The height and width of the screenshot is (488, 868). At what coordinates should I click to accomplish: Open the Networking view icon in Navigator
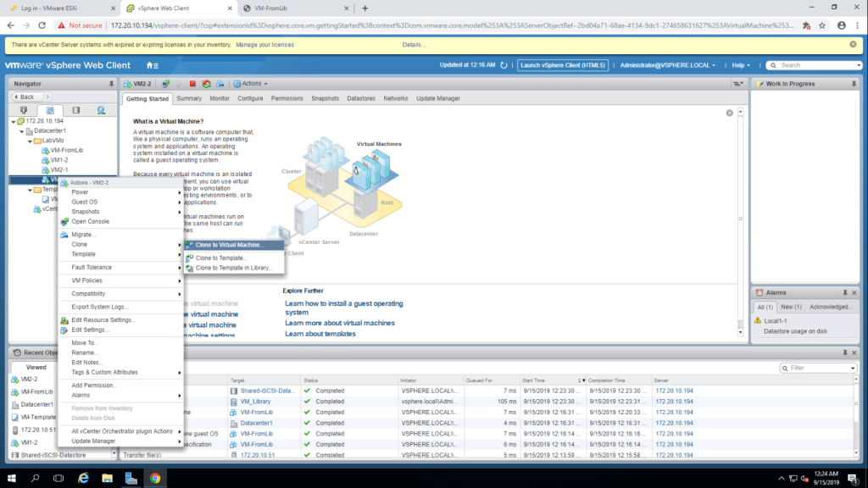101,110
